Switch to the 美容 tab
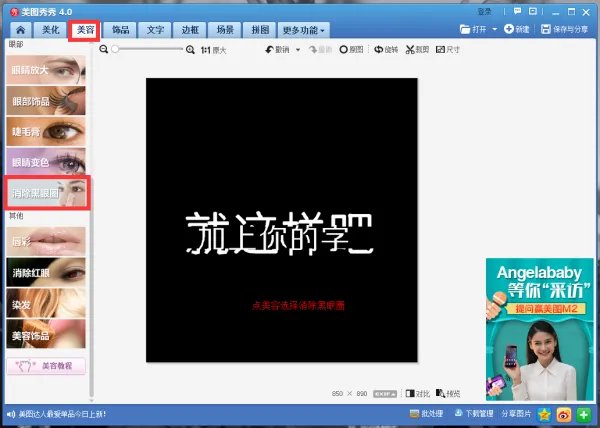Viewport: 600px width, 428px height. (x=85, y=30)
